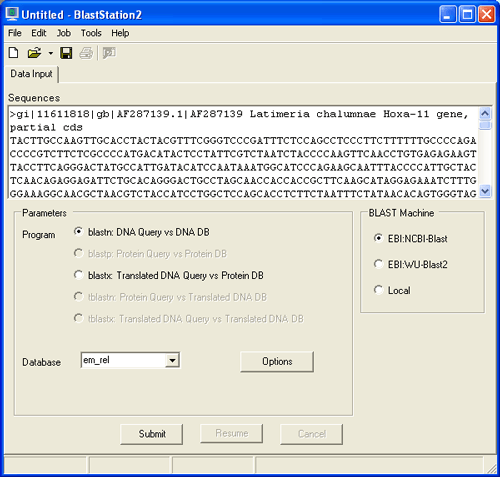Open the File menu
This screenshot has height=477, width=500.
15,33
